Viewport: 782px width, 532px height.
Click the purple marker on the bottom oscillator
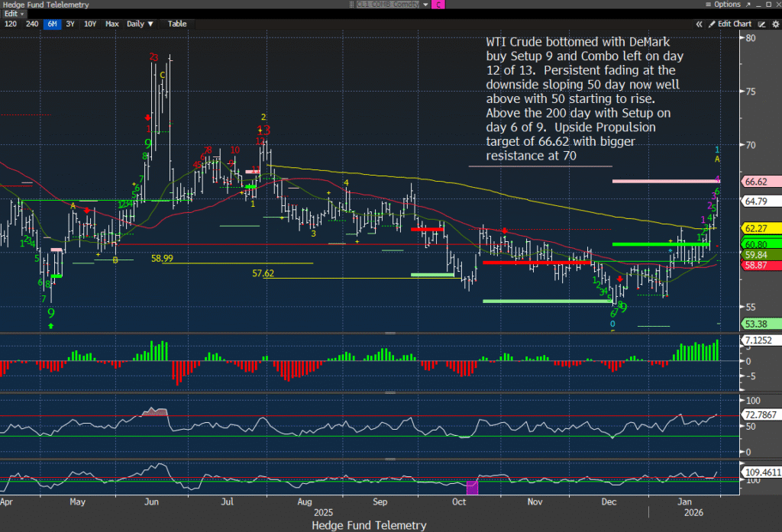471,487
